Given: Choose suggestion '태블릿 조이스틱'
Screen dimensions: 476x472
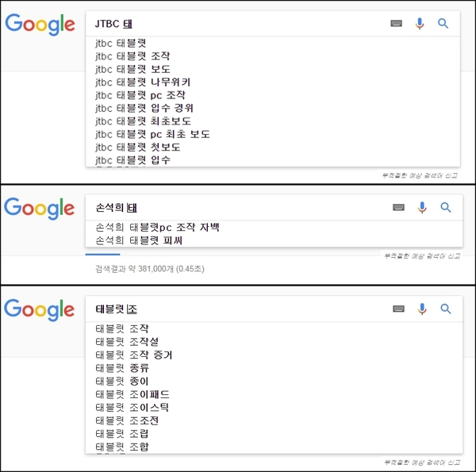Looking at the screenshot, I should click(132, 407).
